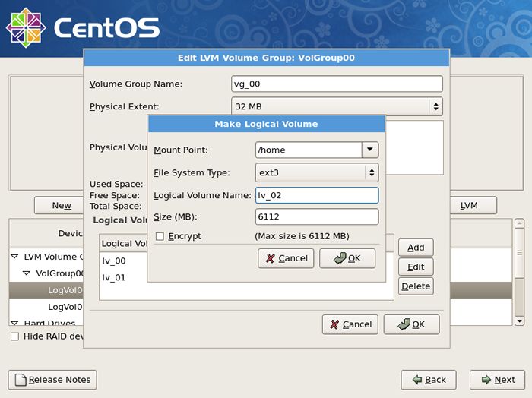Confirm the Make Logical Volume dialog with OK

tap(347, 258)
